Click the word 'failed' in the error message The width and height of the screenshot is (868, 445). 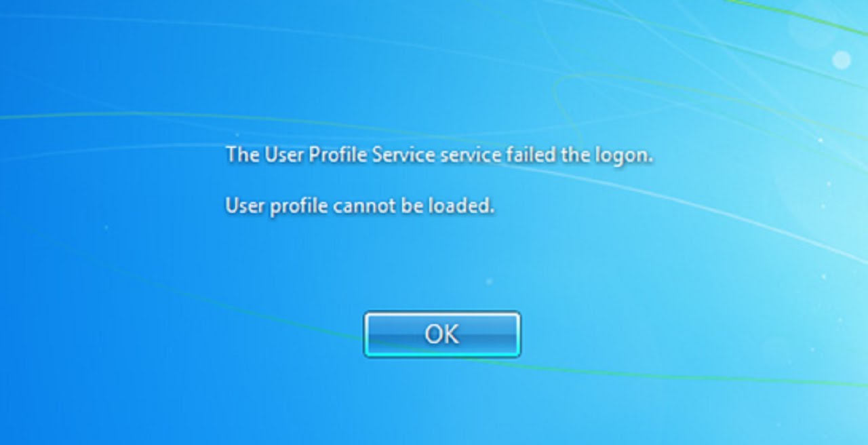click(x=531, y=155)
